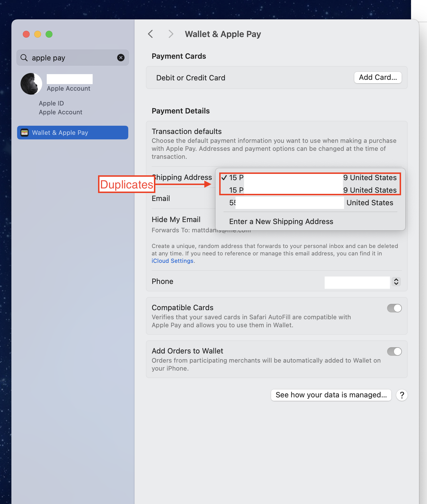
Task: Click the Transaction defaults title
Action: [186, 131]
